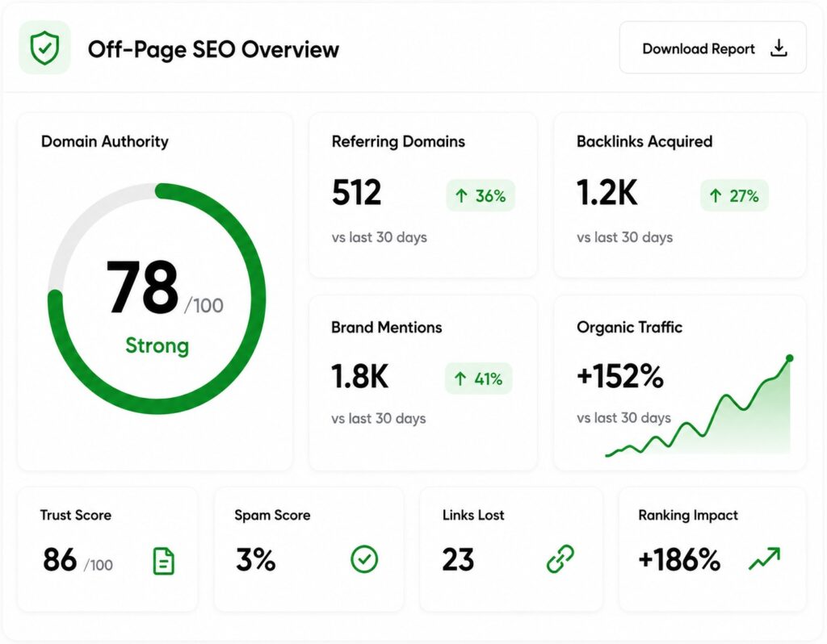Click the Links Lost chain link icon
The width and height of the screenshot is (827, 644).
pos(560,558)
